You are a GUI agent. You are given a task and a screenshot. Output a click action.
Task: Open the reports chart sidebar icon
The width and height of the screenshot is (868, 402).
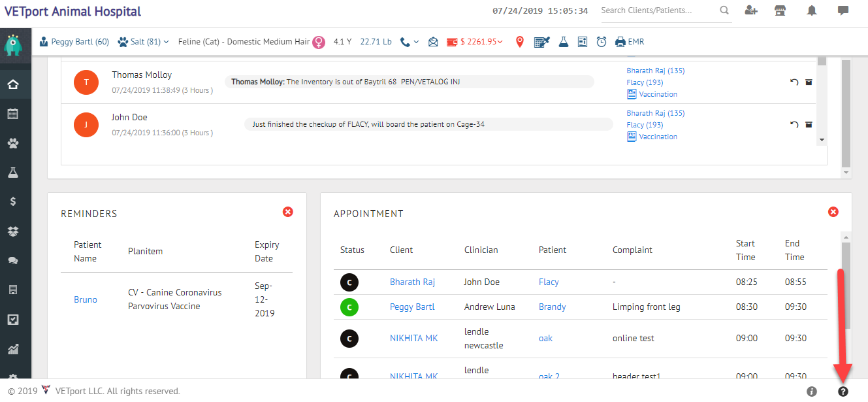point(13,348)
